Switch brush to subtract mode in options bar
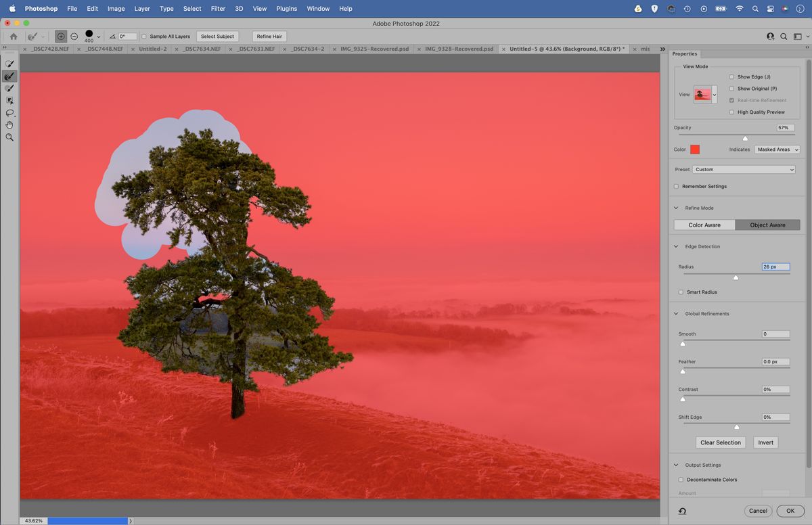This screenshot has height=525, width=812. (x=74, y=36)
